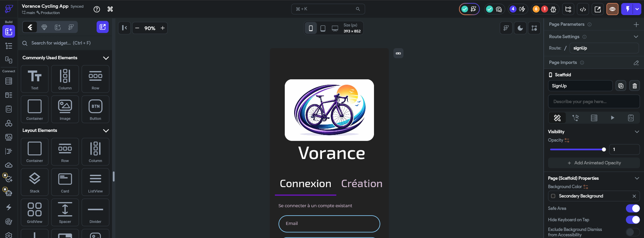This screenshot has height=238, width=644.
Task: Toggle Hide Keyboard on Tap switch
Action: (633, 220)
